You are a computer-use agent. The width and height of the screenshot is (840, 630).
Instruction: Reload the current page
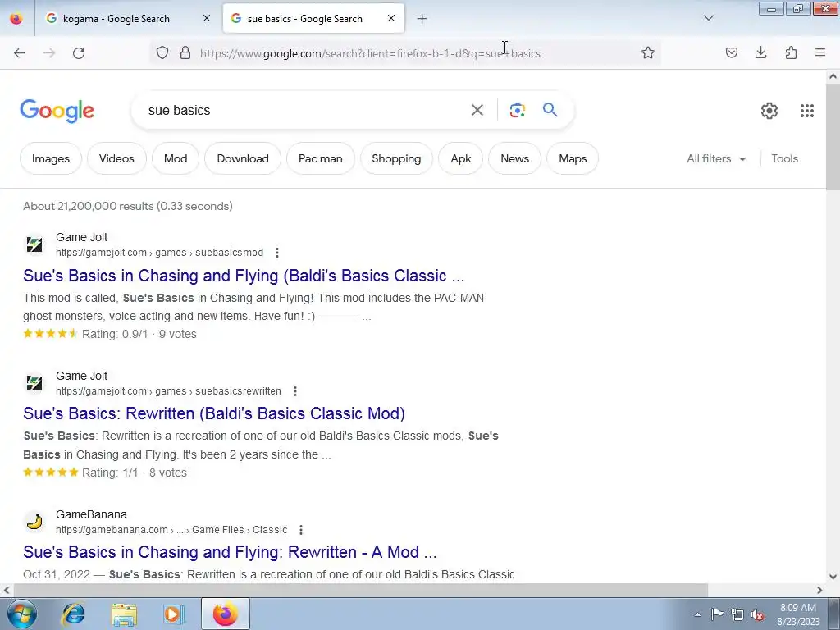tap(79, 53)
